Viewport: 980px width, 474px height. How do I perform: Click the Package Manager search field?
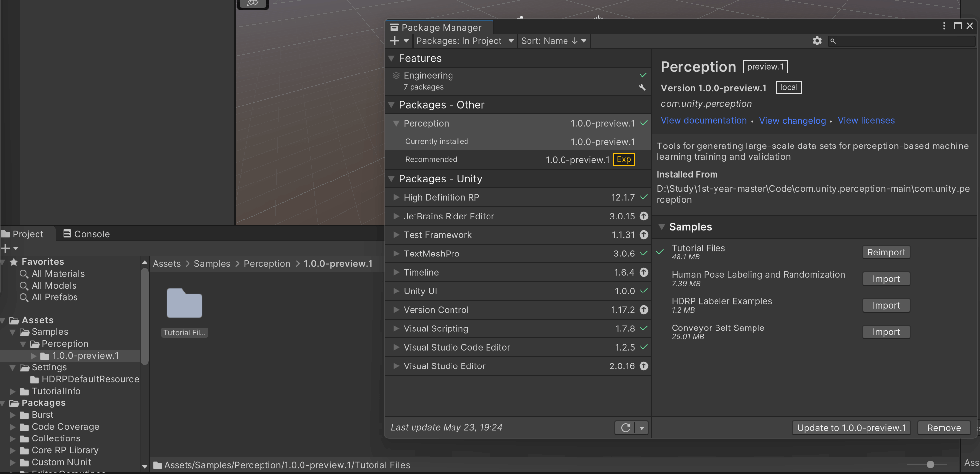tap(901, 41)
